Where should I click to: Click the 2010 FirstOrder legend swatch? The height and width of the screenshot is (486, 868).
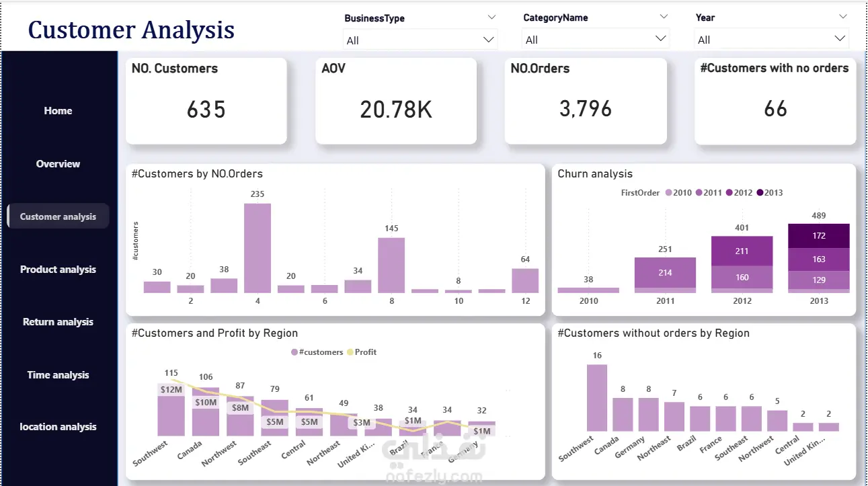668,193
